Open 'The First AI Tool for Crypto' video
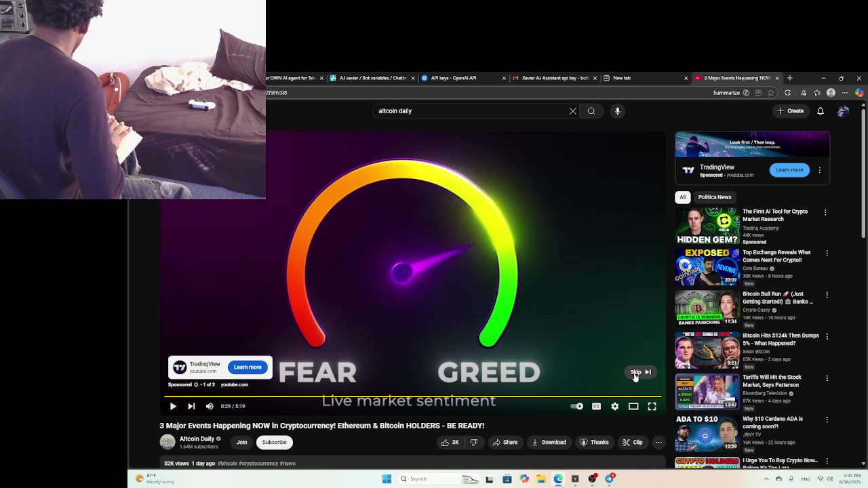Viewport: 868px width, 488px height. (775, 216)
